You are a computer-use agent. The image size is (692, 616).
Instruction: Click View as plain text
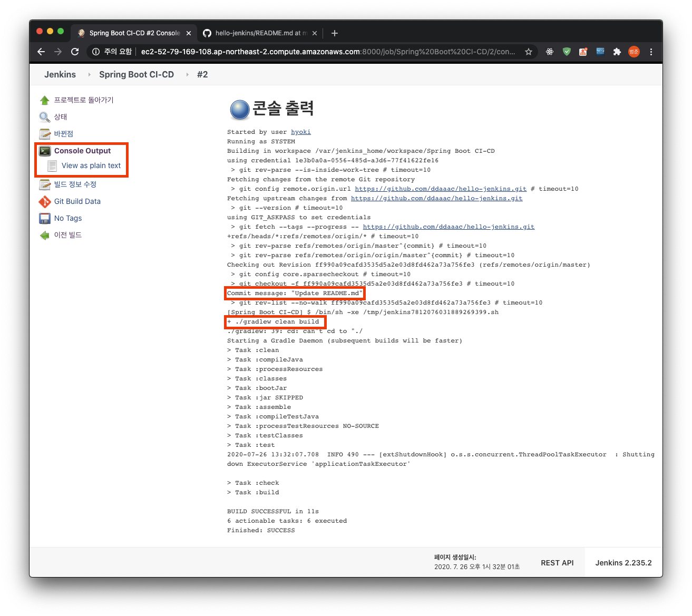point(91,165)
